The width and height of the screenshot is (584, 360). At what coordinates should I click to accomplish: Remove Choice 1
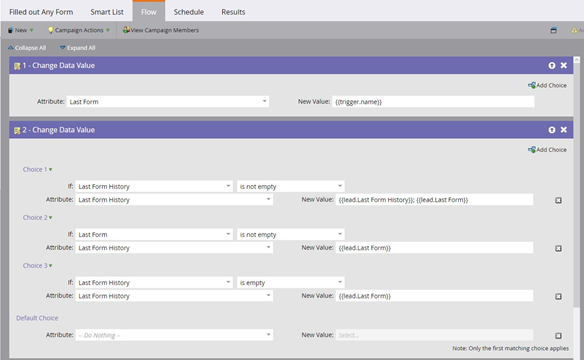[558, 200]
